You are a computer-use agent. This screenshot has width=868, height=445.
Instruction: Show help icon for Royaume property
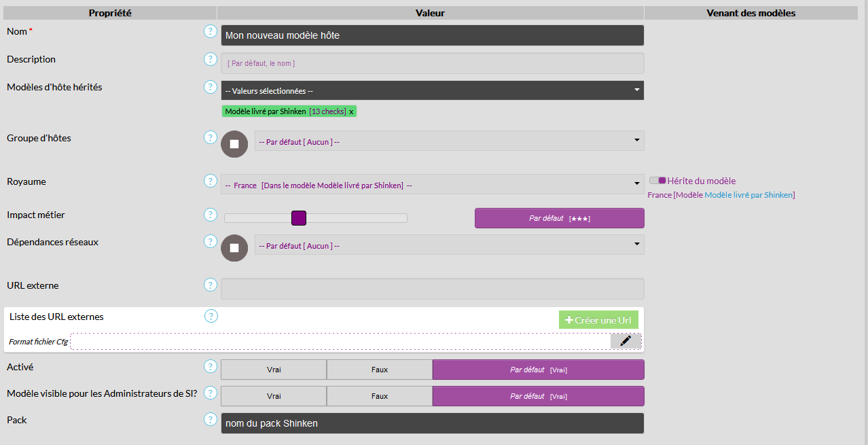click(211, 181)
